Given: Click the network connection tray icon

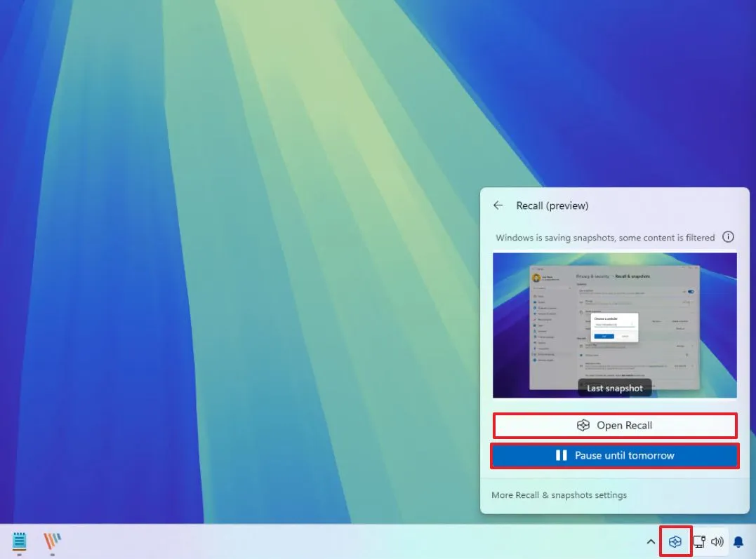Looking at the screenshot, I should [698, 541].
